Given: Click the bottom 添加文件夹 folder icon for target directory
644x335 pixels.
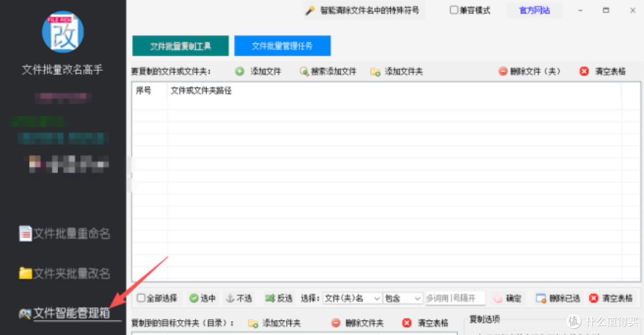Looking at the screenshot, I should pyautogui.click(x=253, y=324).
